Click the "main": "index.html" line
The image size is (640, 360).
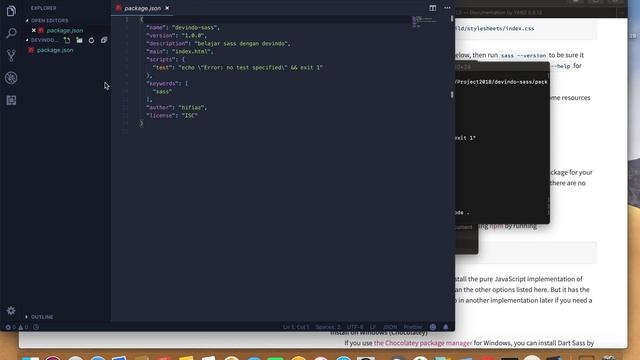click(x=180, y=51)
